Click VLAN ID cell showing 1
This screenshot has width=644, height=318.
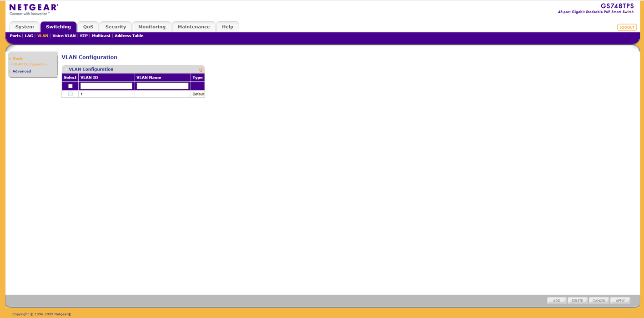[x=106, y=94]
